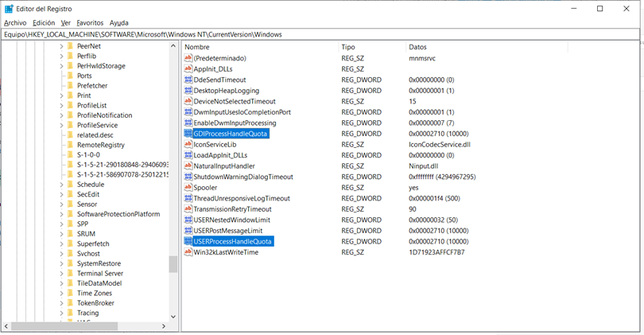Select the SRUM key in tree
Screen dimensions: 644x335
[86, 234]
